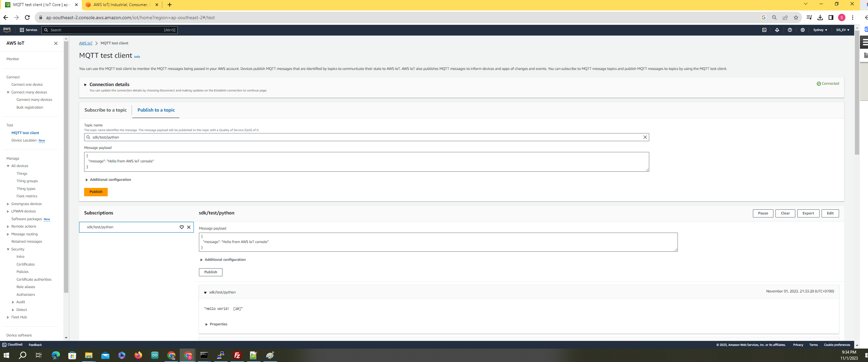Open Sydney region dropdown
868x362 pixels.
pyautogui.click(x=820, y=30)
